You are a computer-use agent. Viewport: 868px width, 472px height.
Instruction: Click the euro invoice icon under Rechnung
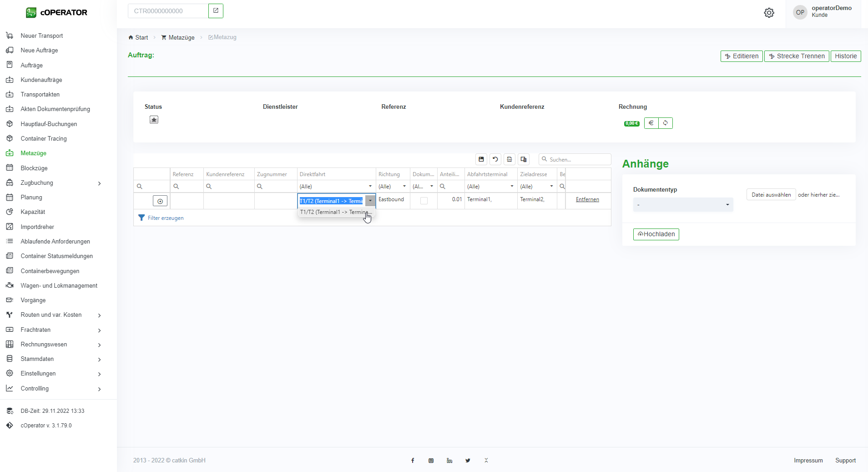click(651, 123)
